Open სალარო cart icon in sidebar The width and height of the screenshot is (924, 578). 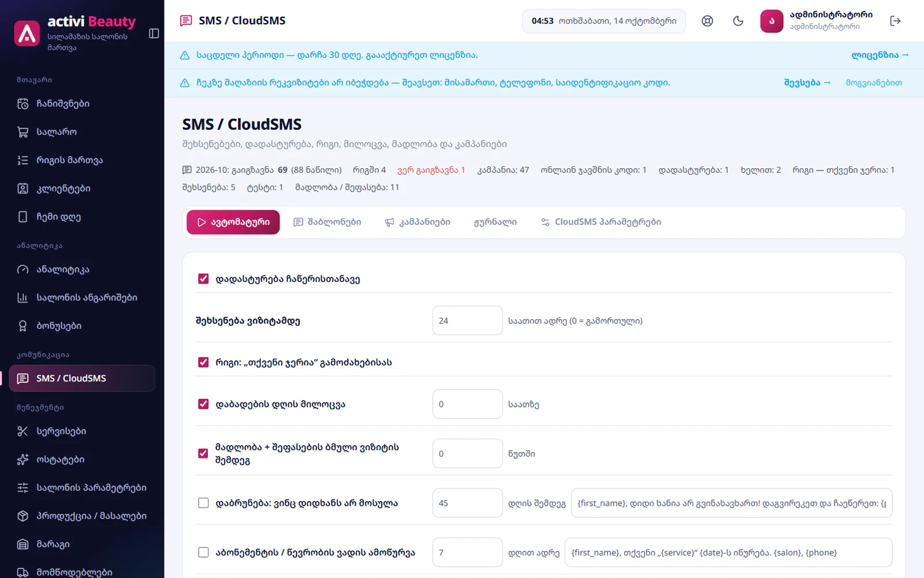23,132
